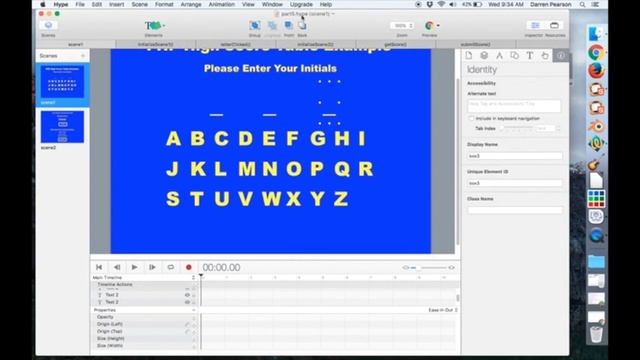Open Firefox from the Dock
Screen dimensions: 640x360
pyautogui.click(x=596, y=71)
